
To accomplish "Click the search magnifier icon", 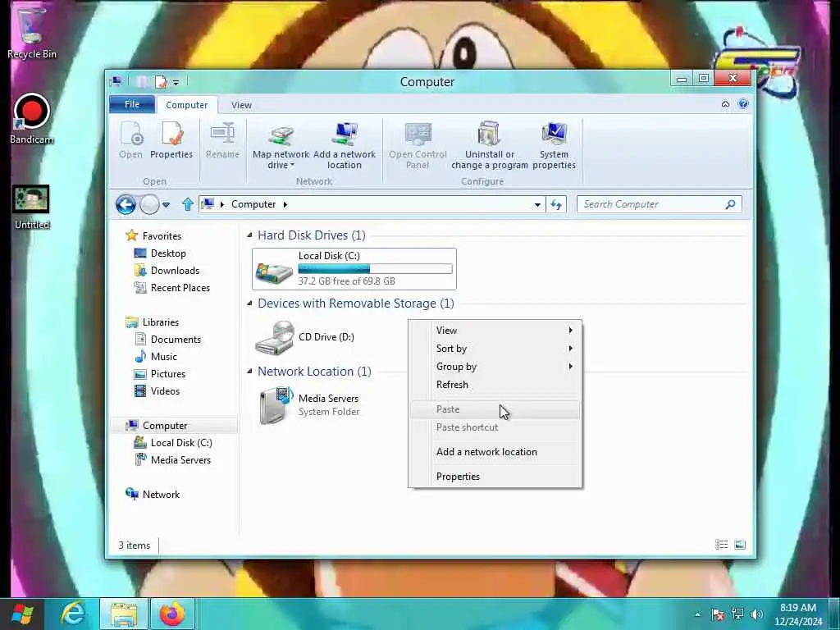I will (729, 204).
